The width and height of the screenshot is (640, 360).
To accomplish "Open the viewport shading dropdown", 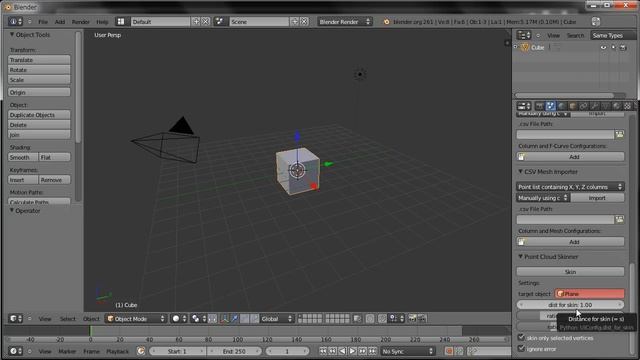I will click(179, 319).
